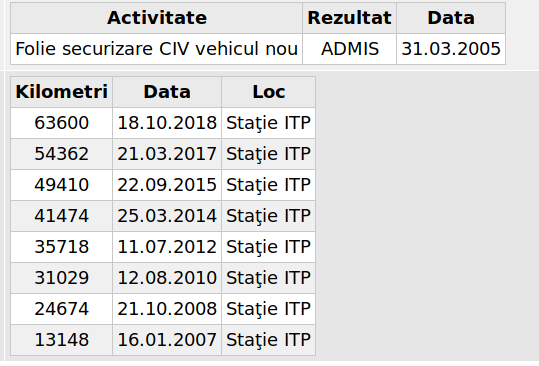The height and width of the screenshot is (366, 539).
Task: Select the Kilometri column header
Action: [62, 92]
